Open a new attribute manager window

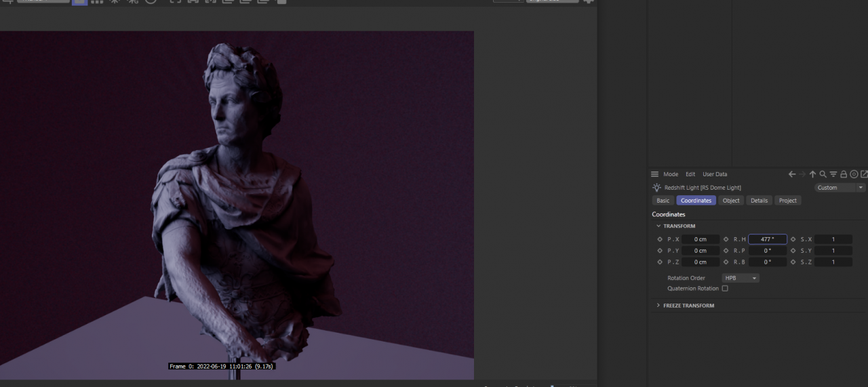(864, 174)
